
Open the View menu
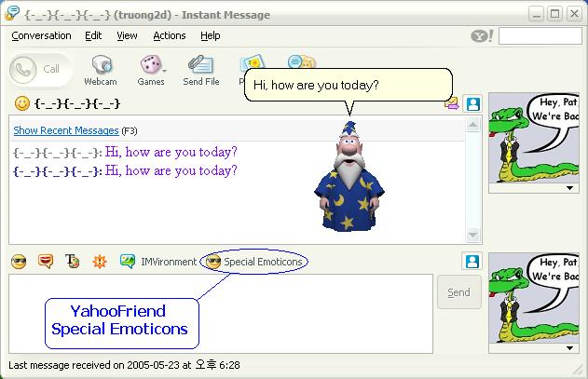pos(127,35)
